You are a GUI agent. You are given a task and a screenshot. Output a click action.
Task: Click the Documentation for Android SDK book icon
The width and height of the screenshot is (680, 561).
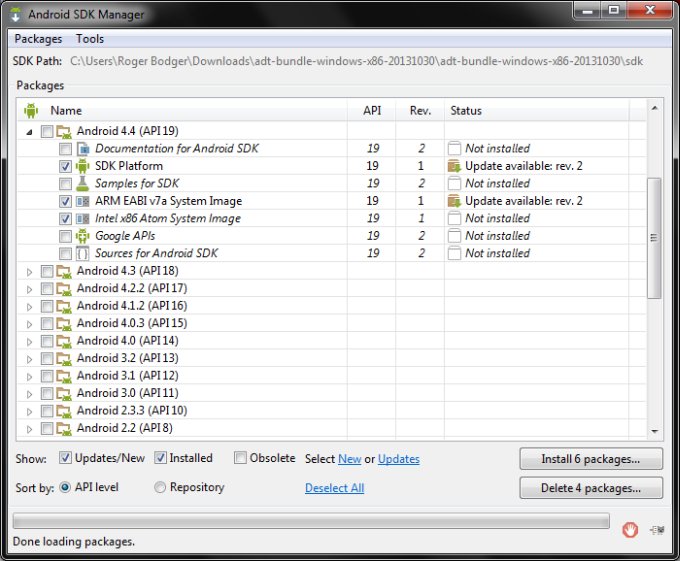coord(83,149)
